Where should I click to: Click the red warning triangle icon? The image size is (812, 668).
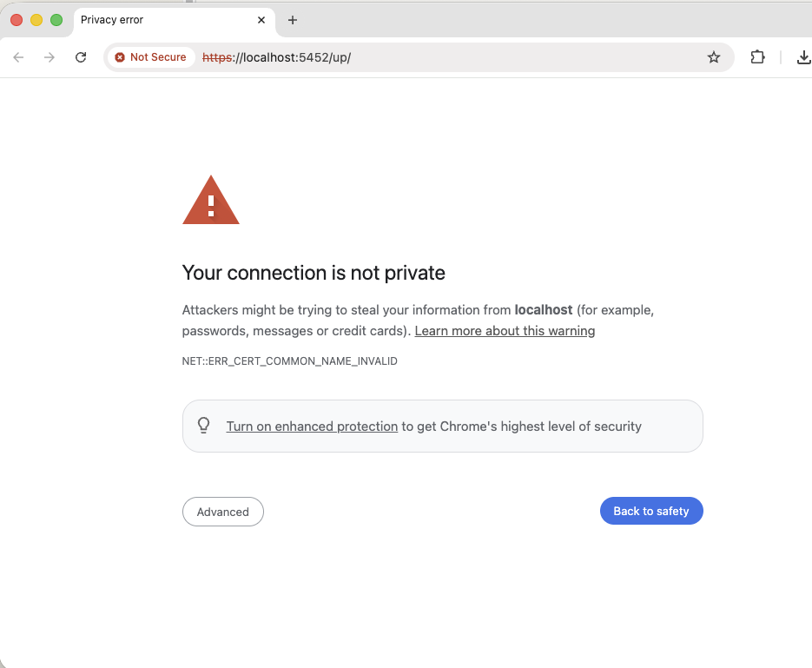(x=210, y=202)
